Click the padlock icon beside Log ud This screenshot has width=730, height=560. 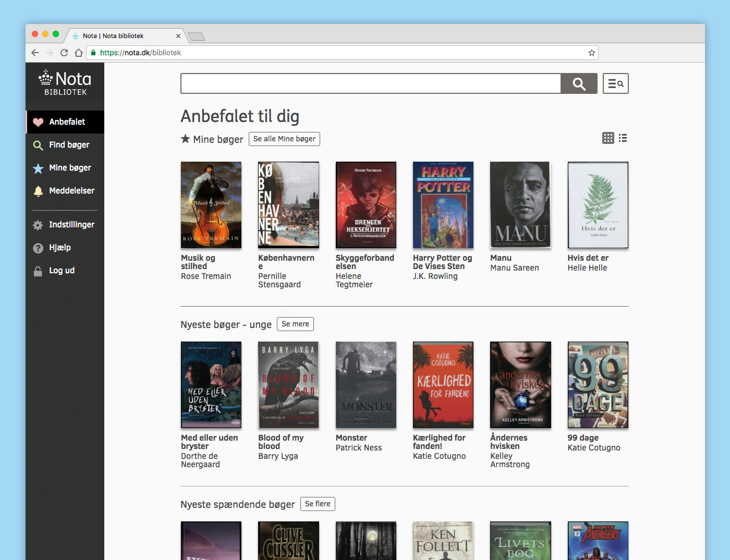(x=38, y=271)
